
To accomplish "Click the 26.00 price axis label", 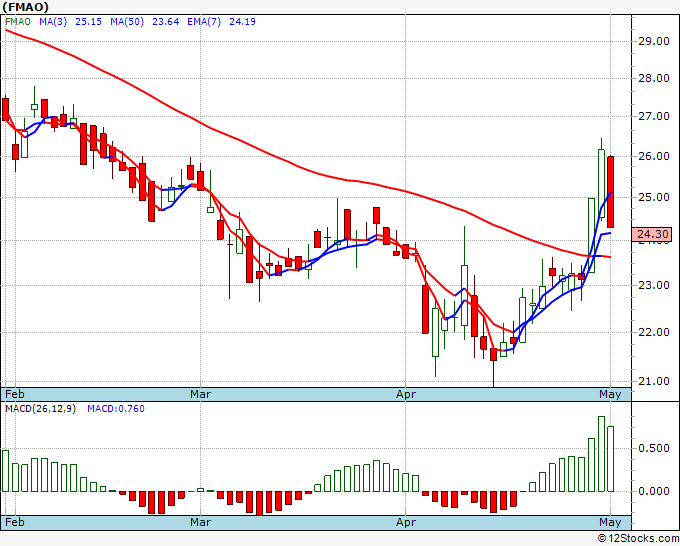I will click(654, 156).
